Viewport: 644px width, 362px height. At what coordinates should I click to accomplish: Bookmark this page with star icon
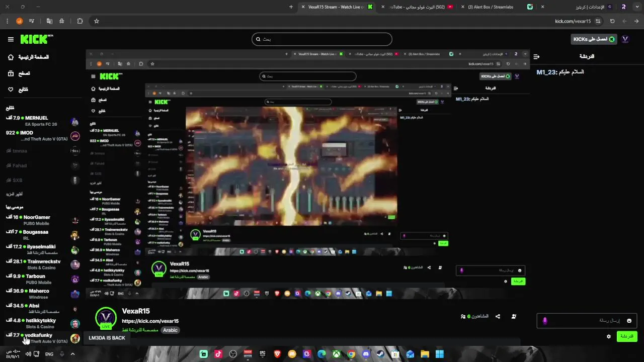coord(97,21)
